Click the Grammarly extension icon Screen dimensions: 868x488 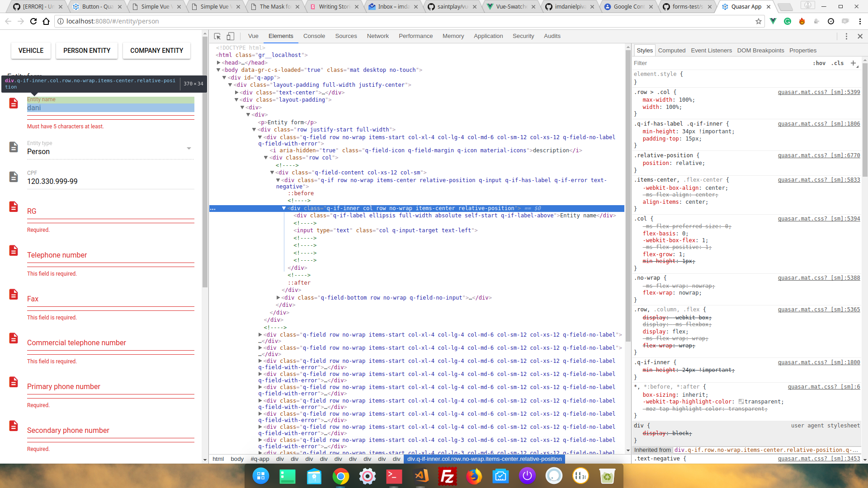(788, 21)
